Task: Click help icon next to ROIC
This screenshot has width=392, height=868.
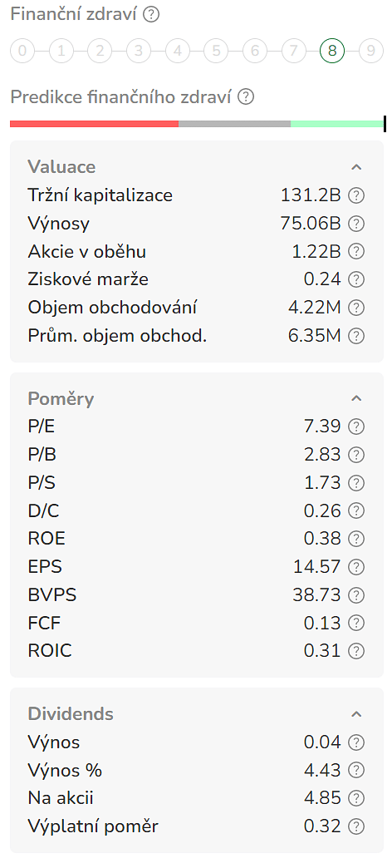Action: pos(356,651)
